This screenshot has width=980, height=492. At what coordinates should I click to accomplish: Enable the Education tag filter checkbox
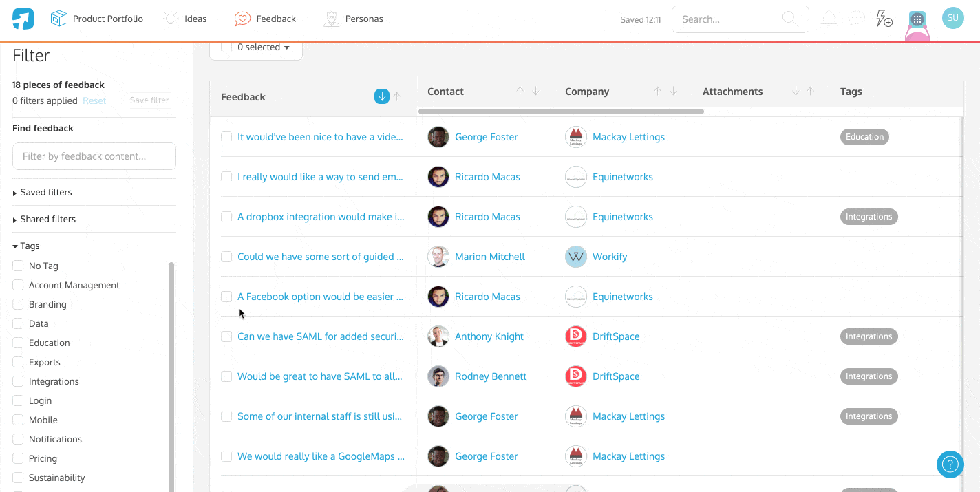click(x=18, y=343)
